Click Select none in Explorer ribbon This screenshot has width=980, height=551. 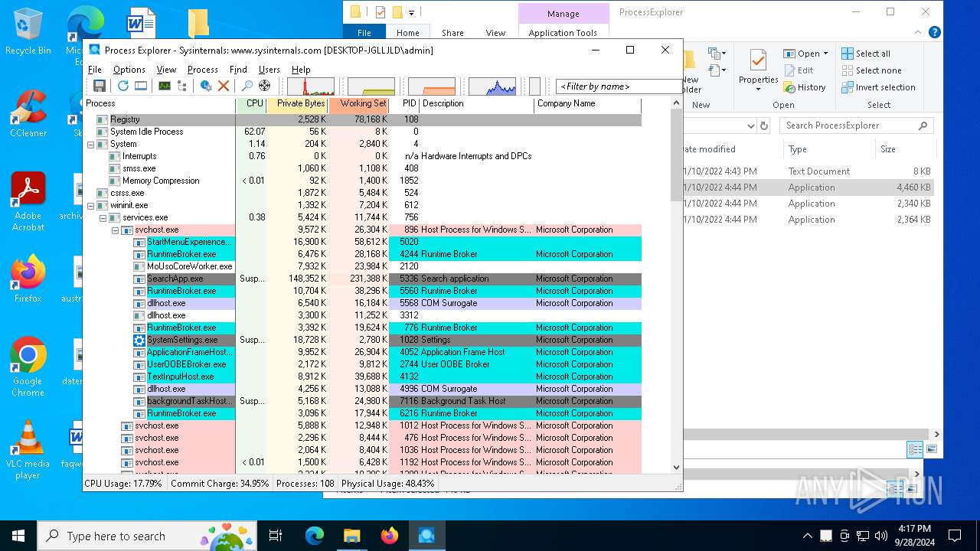tap(871, 70)
